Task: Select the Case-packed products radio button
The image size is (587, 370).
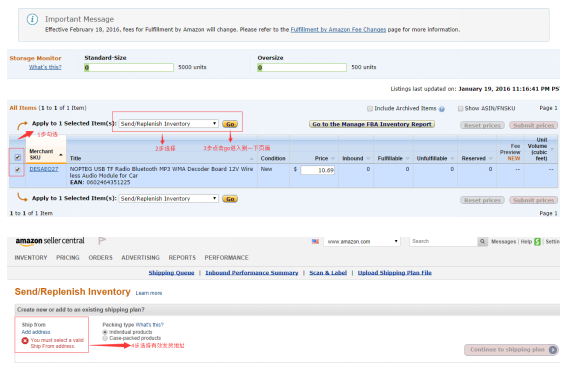Action: point(105,338)
